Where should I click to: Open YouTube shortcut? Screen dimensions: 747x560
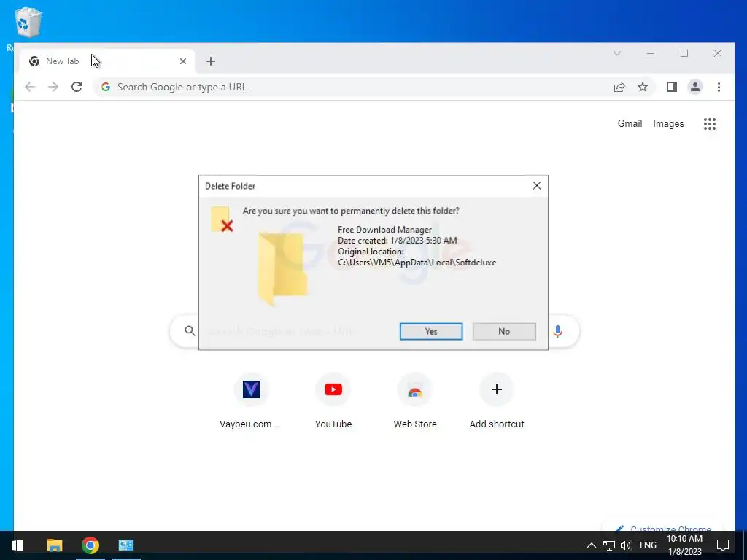click(333, 401)
